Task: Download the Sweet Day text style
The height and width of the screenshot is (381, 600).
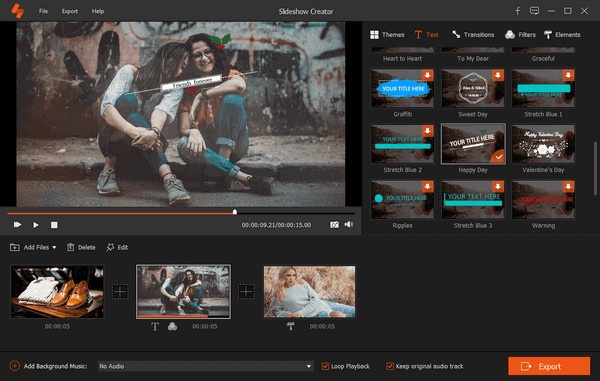Action: (498, 75)
